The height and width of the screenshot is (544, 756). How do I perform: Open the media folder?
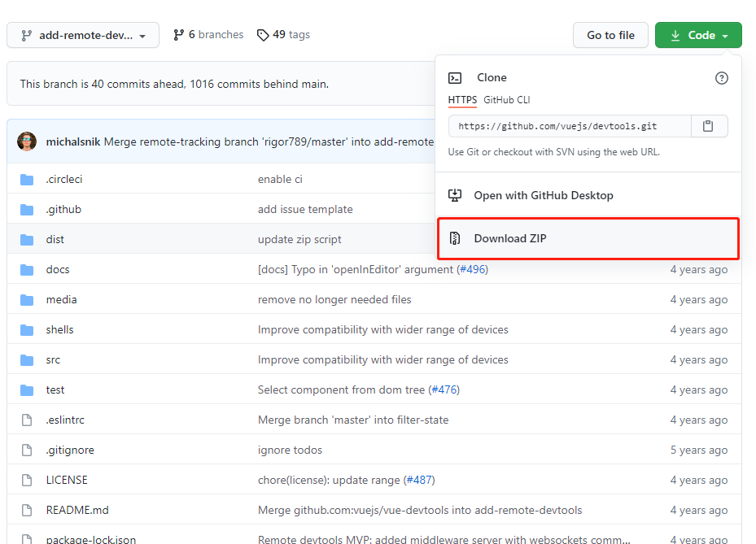[61, 300]
